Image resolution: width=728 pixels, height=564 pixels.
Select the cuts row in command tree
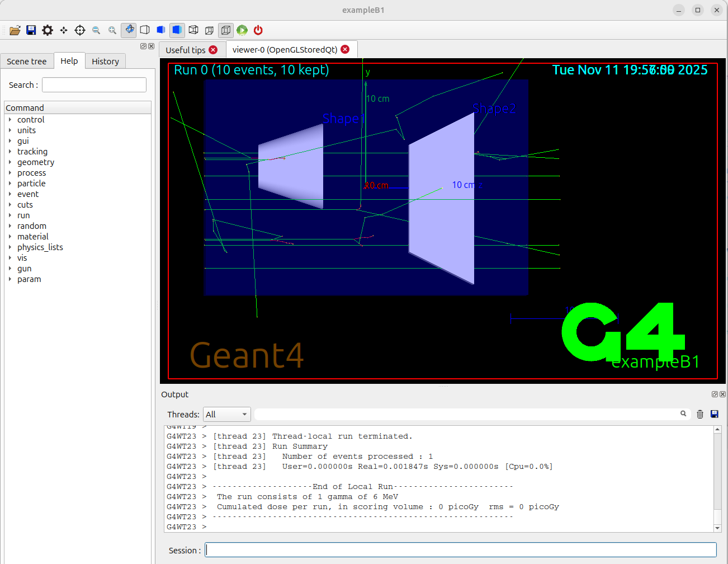78,205
